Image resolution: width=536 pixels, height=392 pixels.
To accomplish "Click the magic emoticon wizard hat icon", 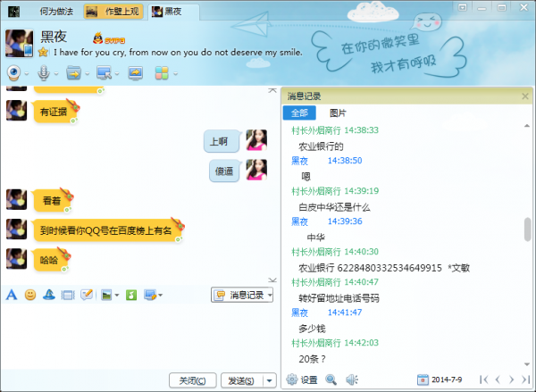I will coord(49,295).
